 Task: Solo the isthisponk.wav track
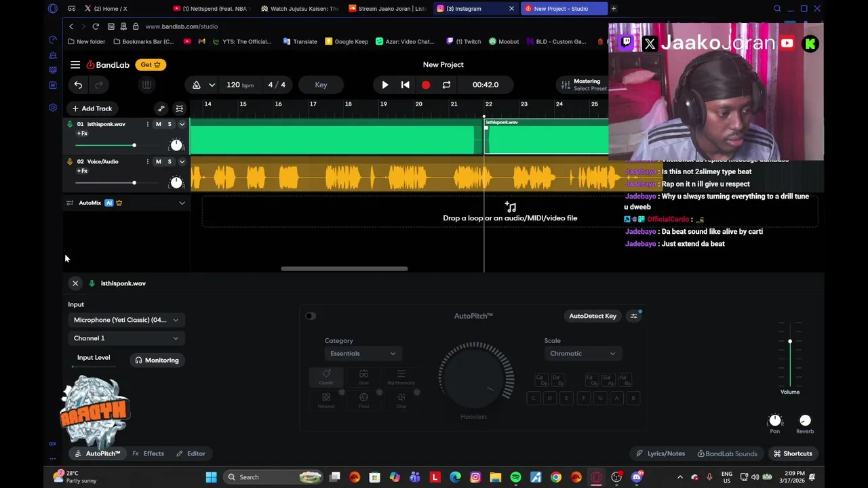point(170,124)
